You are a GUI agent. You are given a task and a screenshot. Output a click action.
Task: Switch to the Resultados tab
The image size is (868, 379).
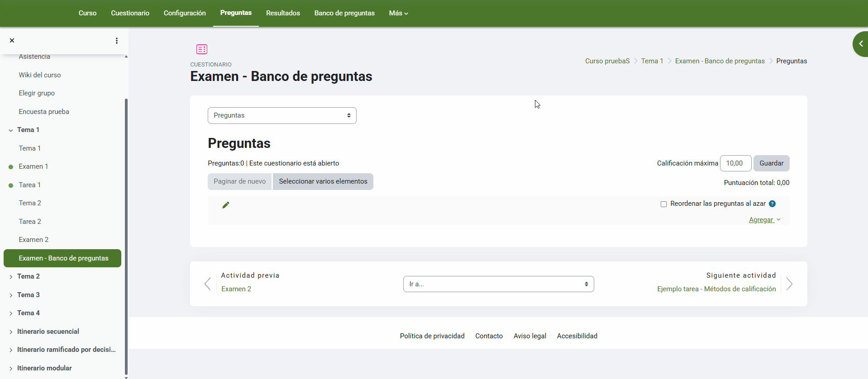[x=283, y=13]
